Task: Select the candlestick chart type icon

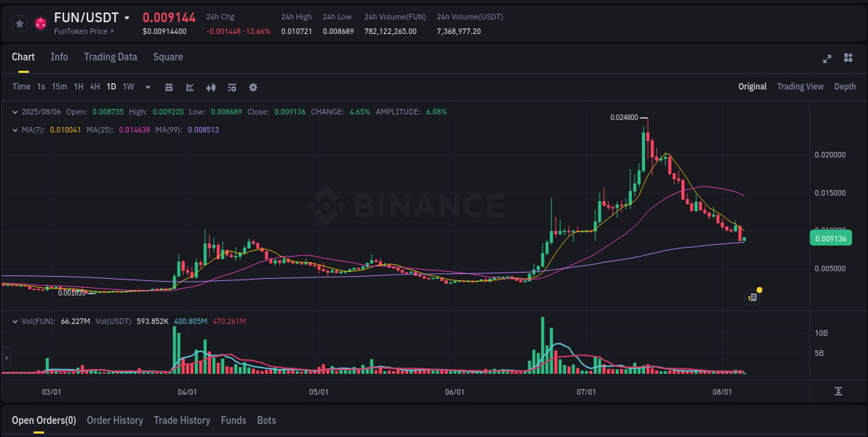Action: coord(211,87)
